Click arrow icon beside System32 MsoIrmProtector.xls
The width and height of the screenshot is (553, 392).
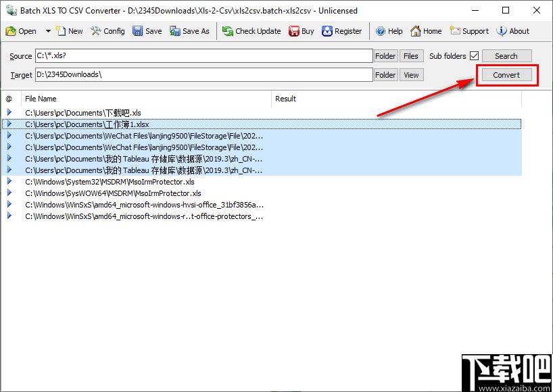point(9,181)
